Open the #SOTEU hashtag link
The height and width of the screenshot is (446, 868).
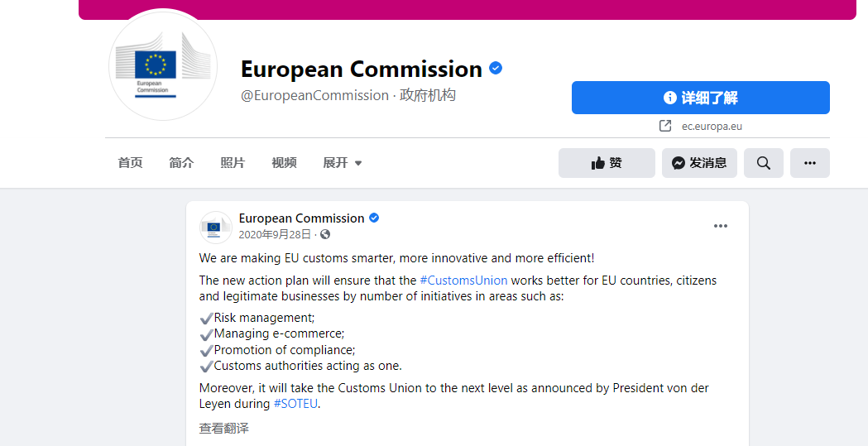click(295, 404)
